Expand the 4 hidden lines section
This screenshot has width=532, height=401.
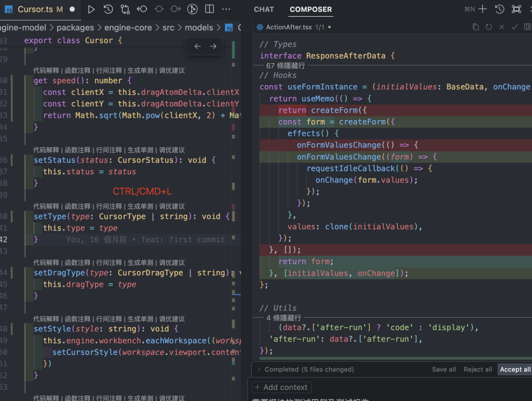point(283,318)
